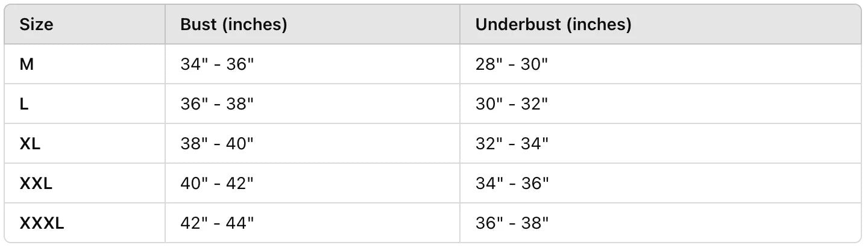Click the underbust value 28" - 30"
868x248 pixels.
(512, 64)
